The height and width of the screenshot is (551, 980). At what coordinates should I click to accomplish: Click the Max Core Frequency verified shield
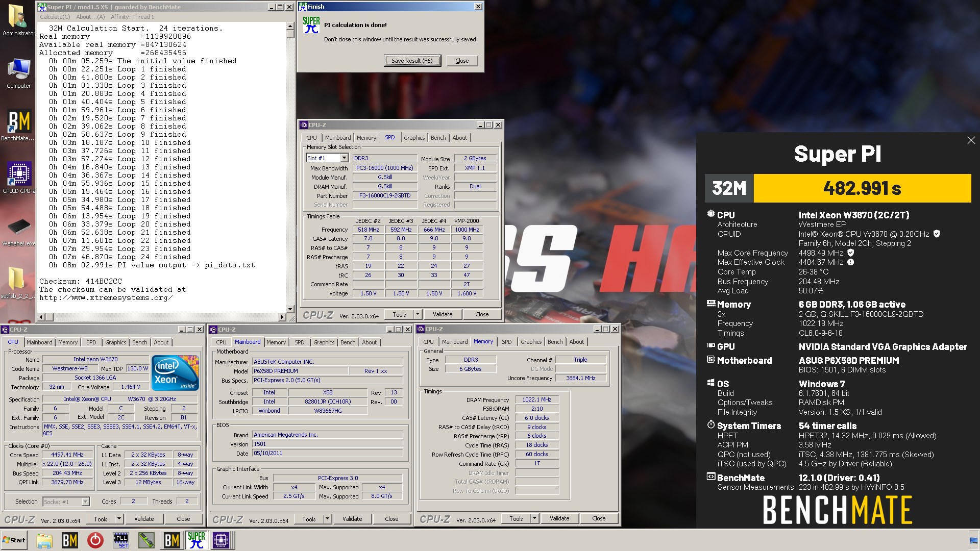click(x=851, y=253)
